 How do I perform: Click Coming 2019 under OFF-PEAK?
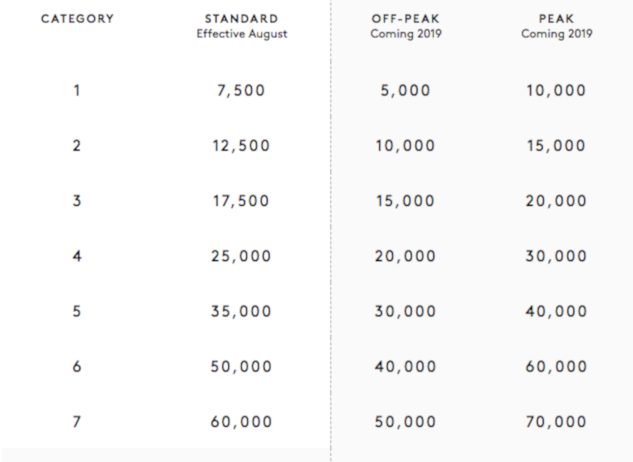405,34
